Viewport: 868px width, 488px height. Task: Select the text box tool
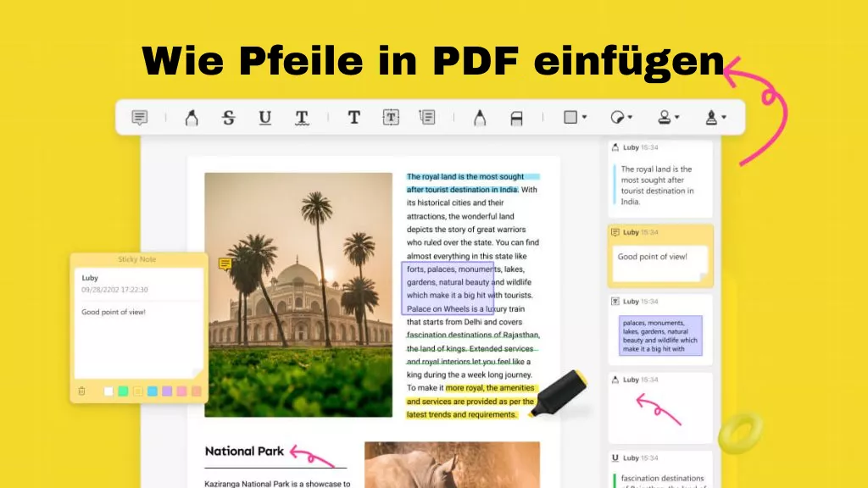point(391,117)
